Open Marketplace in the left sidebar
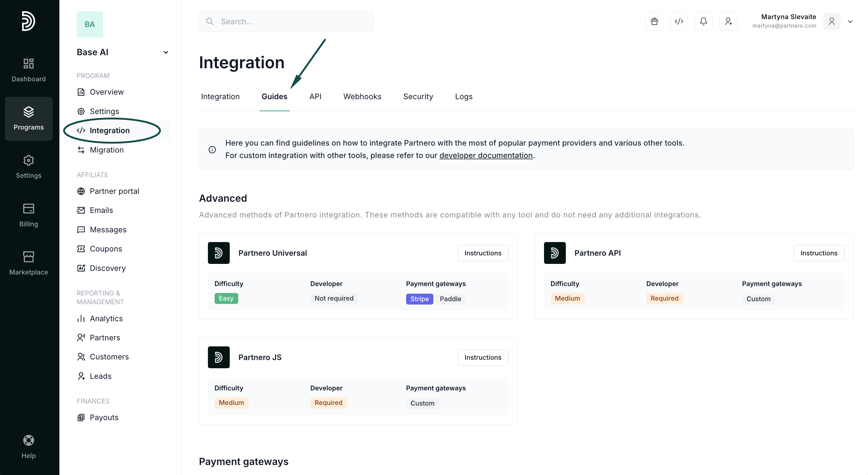 tap(29, 263)
